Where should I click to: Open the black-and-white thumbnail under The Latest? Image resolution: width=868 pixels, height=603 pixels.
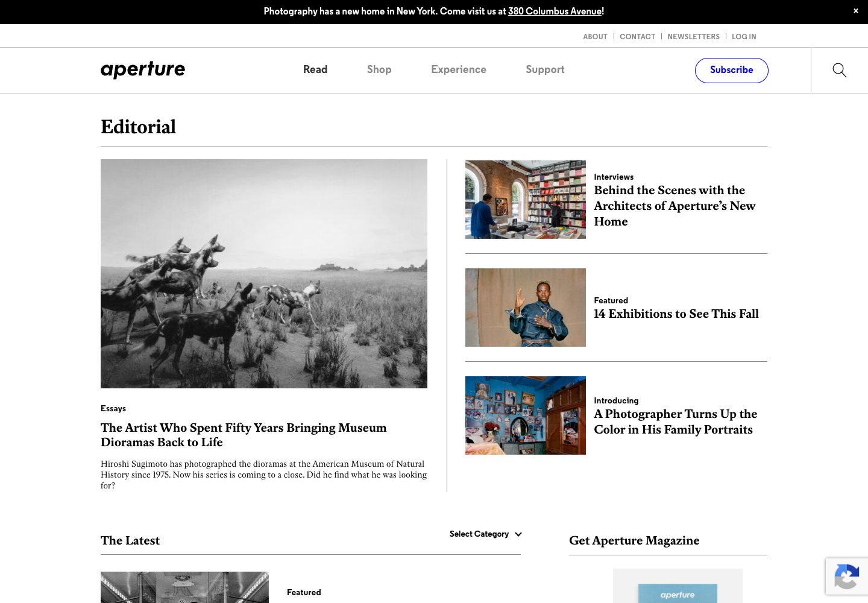coord(184,587)
